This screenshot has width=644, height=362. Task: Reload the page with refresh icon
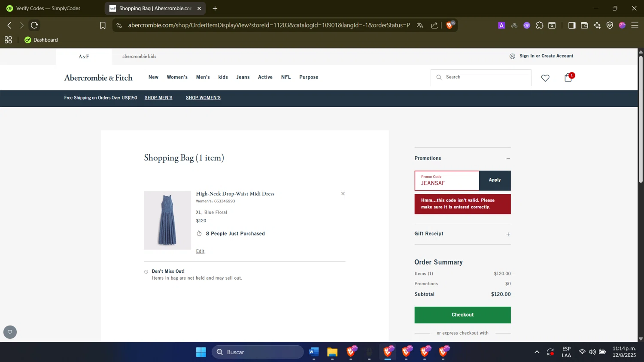tap(34, 25)
